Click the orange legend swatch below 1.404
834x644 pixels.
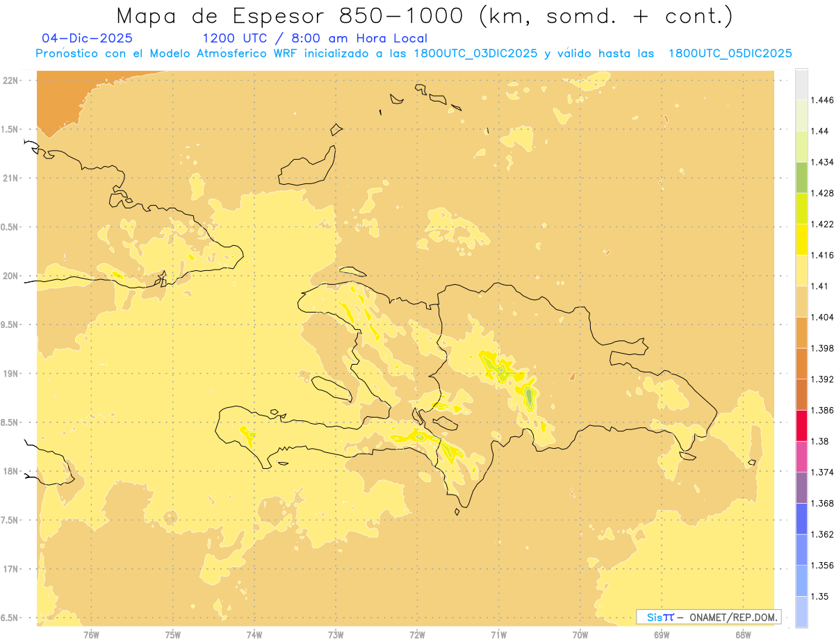coord(801,333)
